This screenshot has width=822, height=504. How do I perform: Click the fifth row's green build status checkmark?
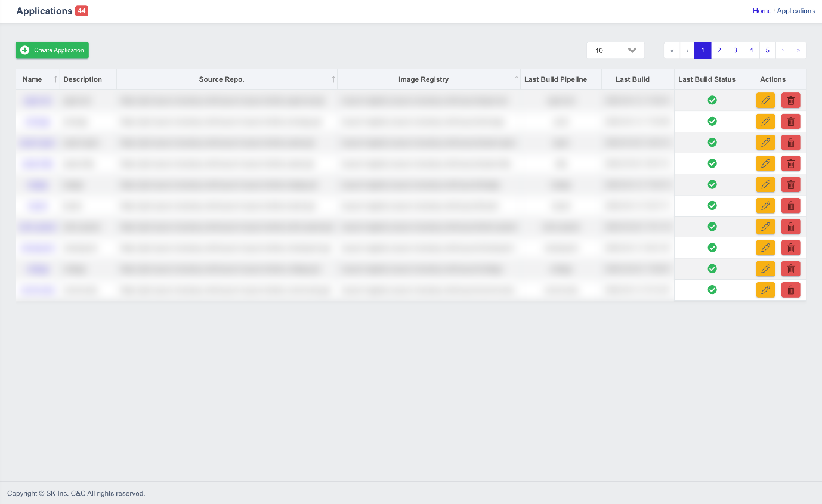[712, 184]
